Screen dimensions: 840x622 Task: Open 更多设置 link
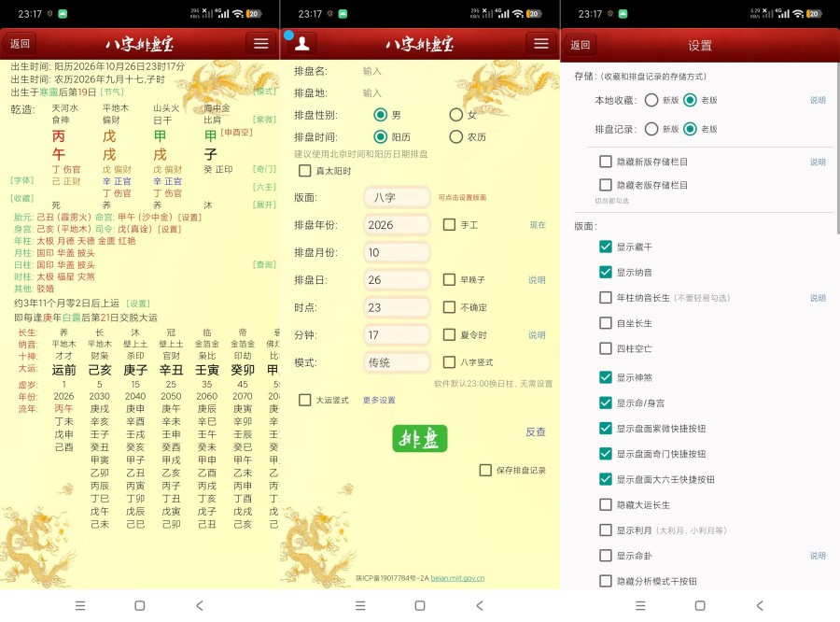[379, 400]
